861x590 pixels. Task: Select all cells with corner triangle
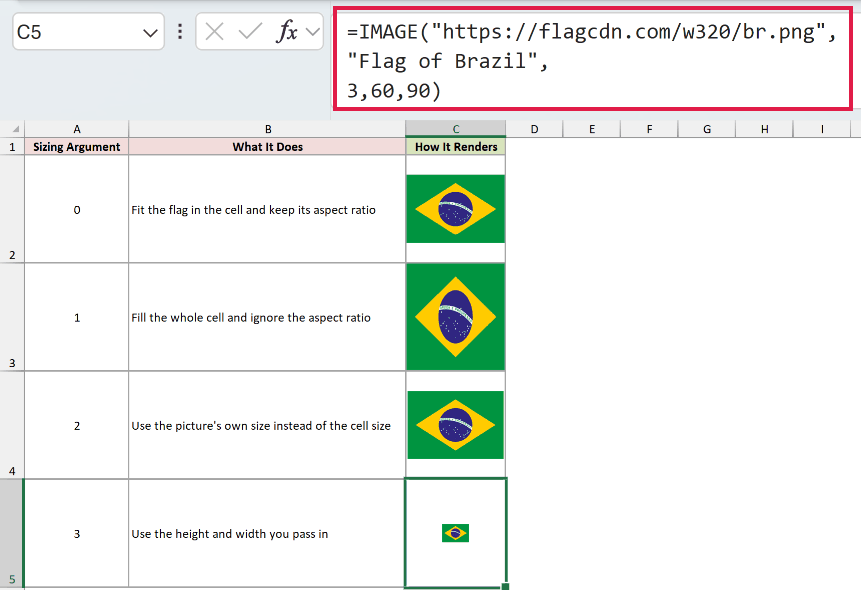[15, 129]
